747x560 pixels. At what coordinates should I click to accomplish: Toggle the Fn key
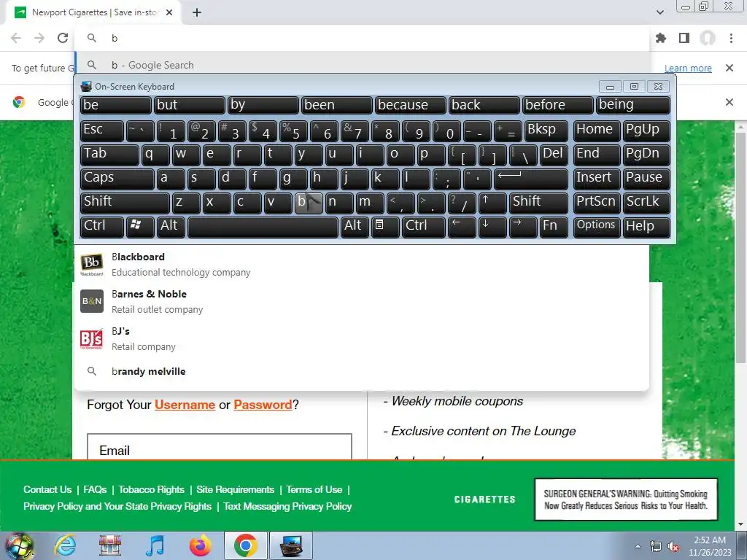pyautogui.click(x=554, y=226)
